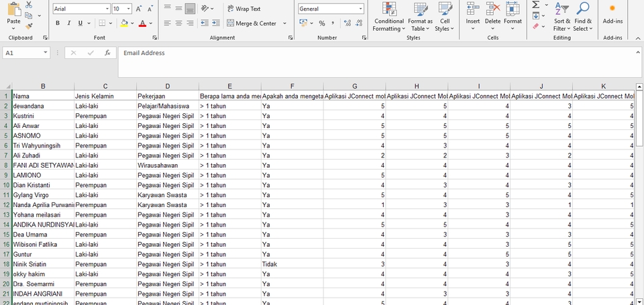644x305 pixels.
Task: Decrease font size with the small A
Action: coord(150,9)
